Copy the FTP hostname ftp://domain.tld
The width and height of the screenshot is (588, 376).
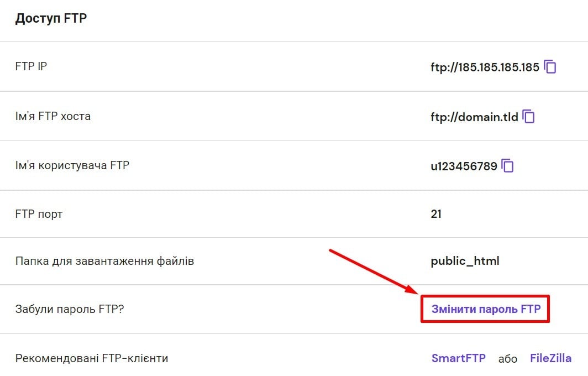point(529,117)
